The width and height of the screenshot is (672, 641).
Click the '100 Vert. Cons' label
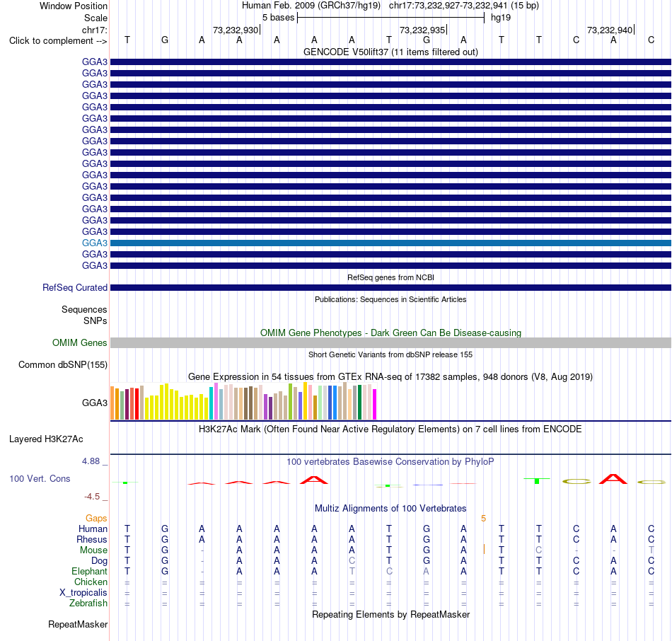pyautogui.click(x=40, y=478)
